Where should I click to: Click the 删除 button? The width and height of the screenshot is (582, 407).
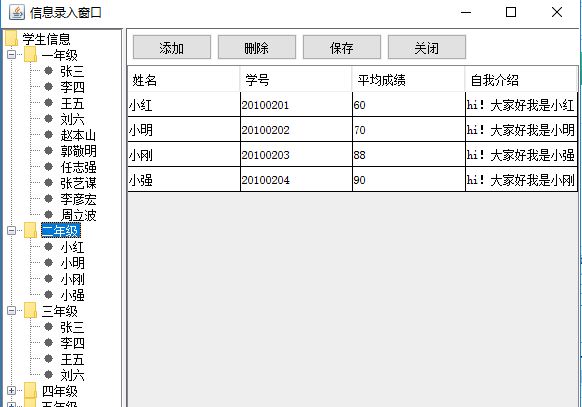coord(257,47)
